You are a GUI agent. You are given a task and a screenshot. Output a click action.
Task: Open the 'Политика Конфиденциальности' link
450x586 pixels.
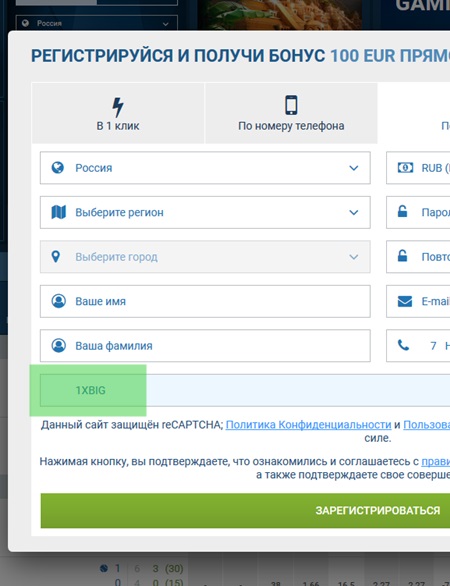point(308,425)
